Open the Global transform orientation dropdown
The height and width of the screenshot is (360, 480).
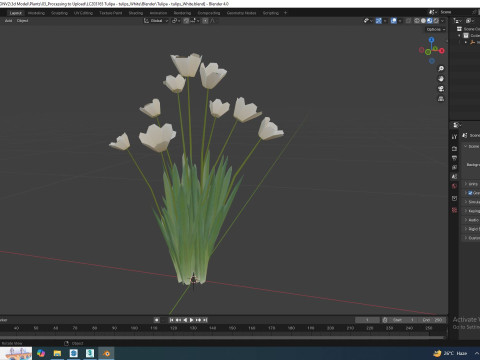(x=156, y=21)
